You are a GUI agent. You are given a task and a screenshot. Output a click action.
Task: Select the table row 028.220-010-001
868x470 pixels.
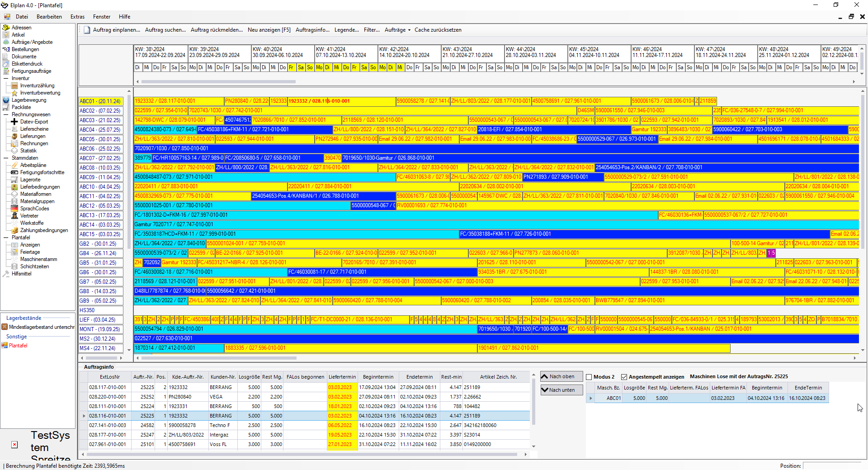click(x=304, y=397)
